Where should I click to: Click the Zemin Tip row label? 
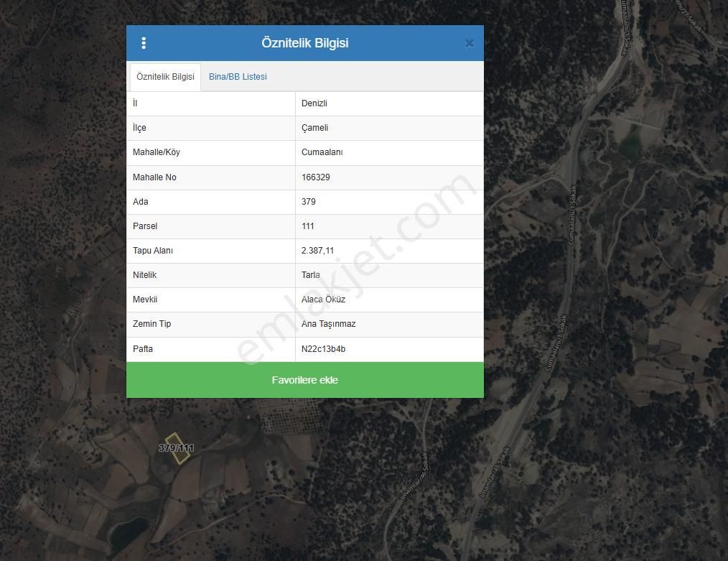[x=151, y=324]
